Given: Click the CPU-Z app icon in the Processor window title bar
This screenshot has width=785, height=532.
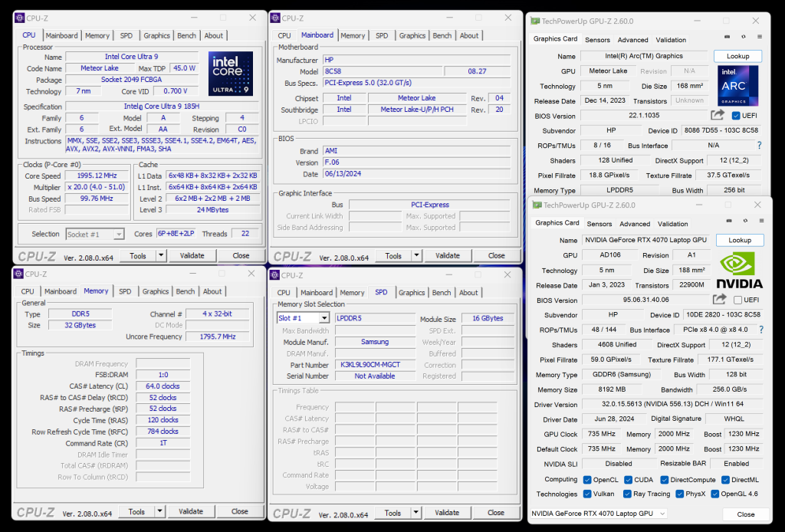Looking at the screenshot, I should coord(19,18).
